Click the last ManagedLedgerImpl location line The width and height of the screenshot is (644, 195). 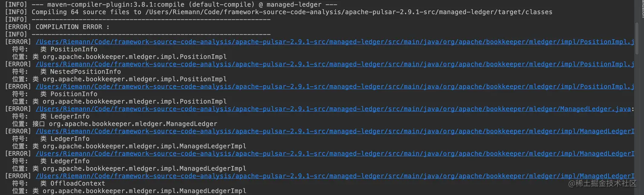click(129, 191)
